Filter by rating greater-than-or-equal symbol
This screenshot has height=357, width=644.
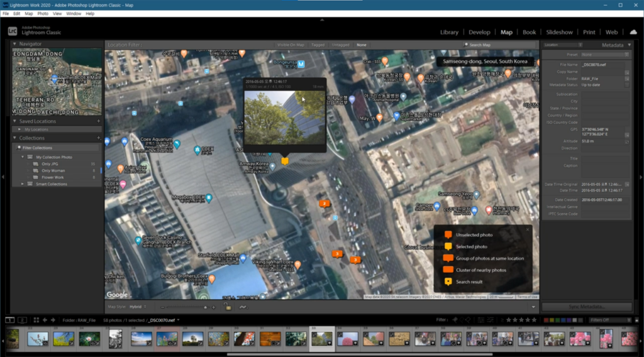tap(502, 320)
